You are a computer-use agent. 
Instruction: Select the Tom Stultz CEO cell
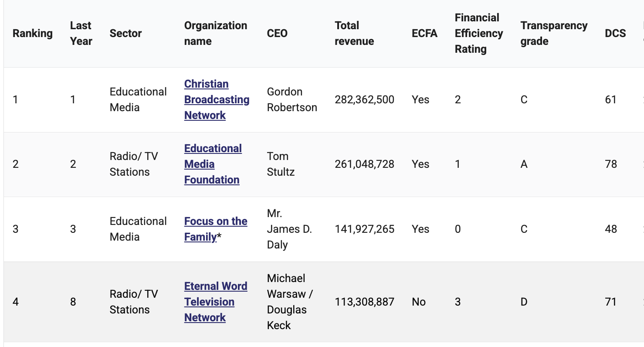tap(281, 164)
